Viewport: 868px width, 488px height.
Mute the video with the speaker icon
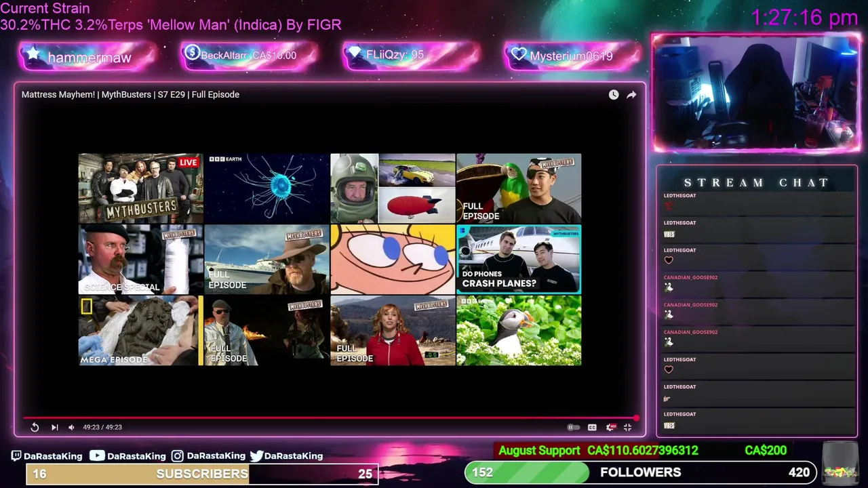[x=71, y=427]
